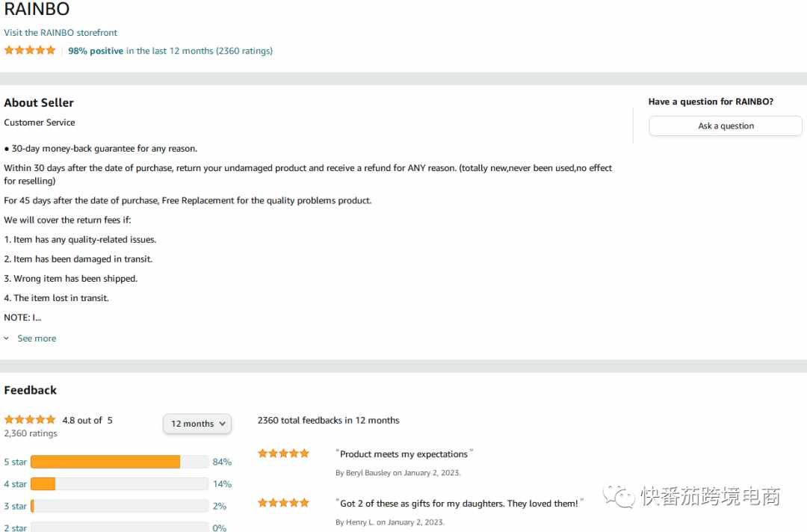Image resolution: width=807 pixels, height=532 pixels.
Task: Click the chevron beside See more
Action: click(7, 338)
